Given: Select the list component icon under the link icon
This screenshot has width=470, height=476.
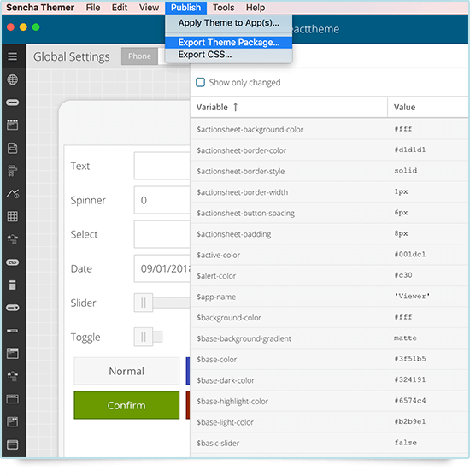Looking at the screenshot, I should 13,285.
